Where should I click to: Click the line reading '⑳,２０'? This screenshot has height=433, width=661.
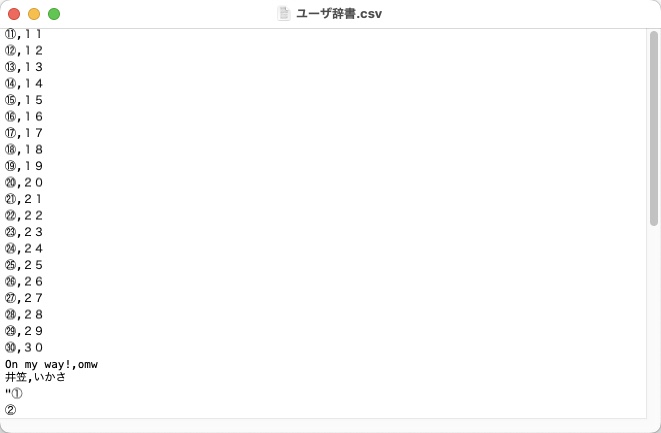24,183
